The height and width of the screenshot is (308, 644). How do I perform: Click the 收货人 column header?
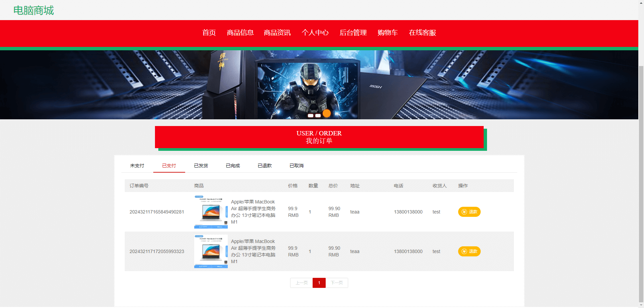click(x=440, y=186)
